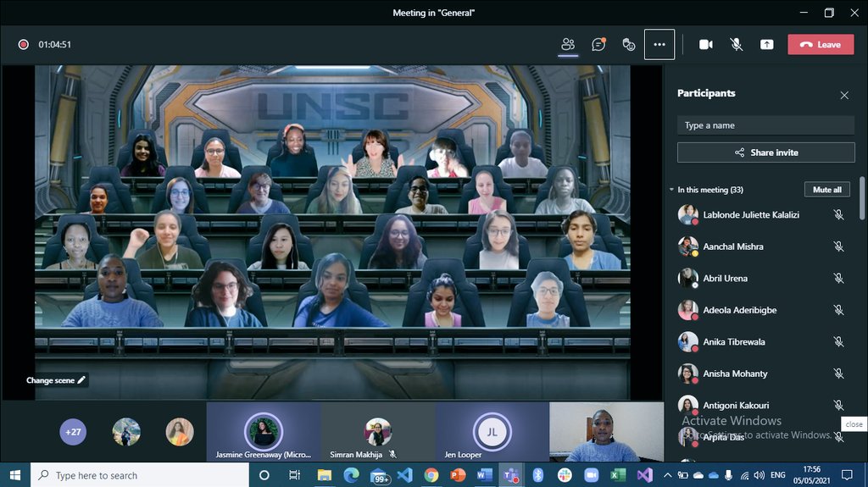Toggle mic icon beside Adeola Aderibigbe
The image size is (868, 487).
838,310
